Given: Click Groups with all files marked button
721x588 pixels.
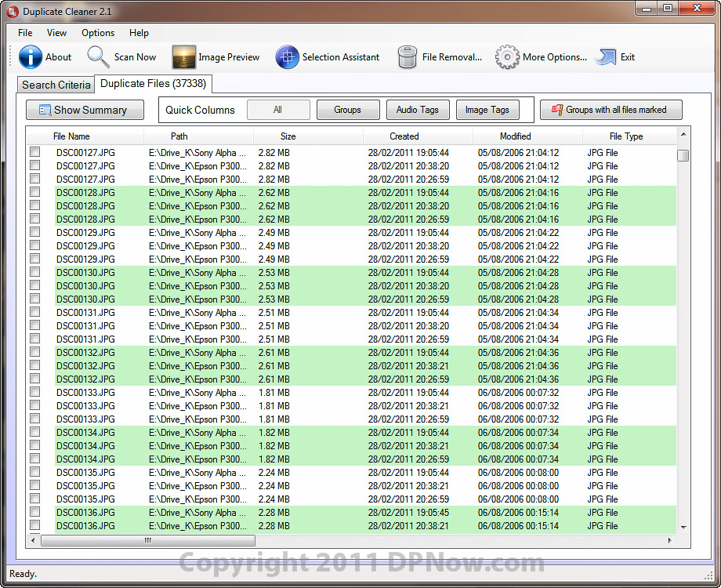Looking at the screenshot, I should (x=610, y=110).
